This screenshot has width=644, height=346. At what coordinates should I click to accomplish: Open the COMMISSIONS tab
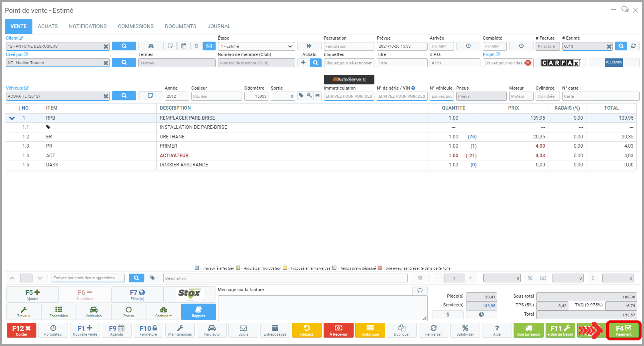click(x=136, y=26)
